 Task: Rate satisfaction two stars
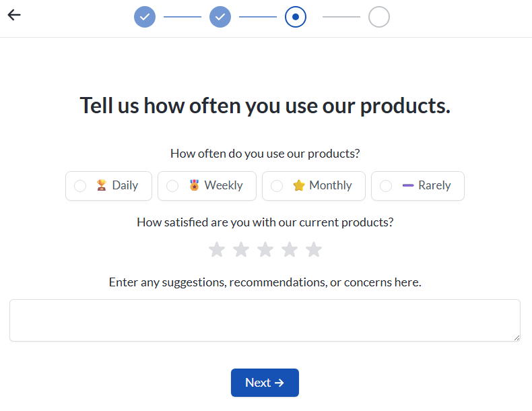pyautogui.click(x=241, y=250)
